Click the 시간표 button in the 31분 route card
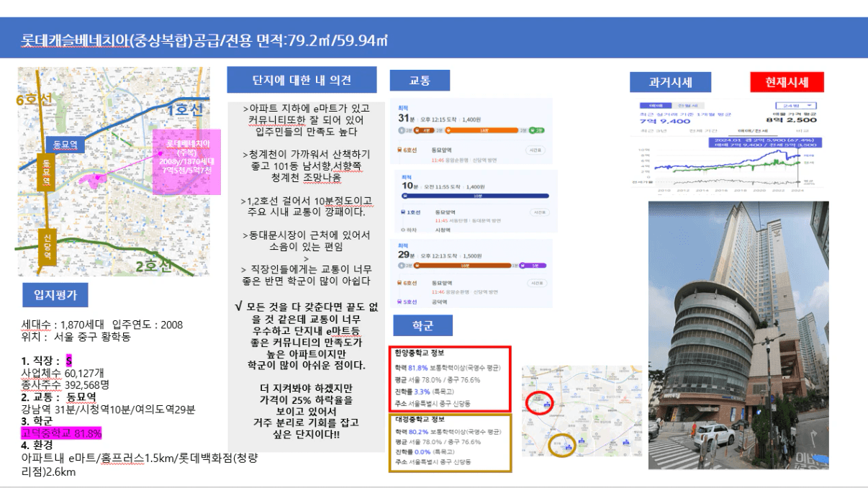The image size is (868, 488). [x=535, y=150]
